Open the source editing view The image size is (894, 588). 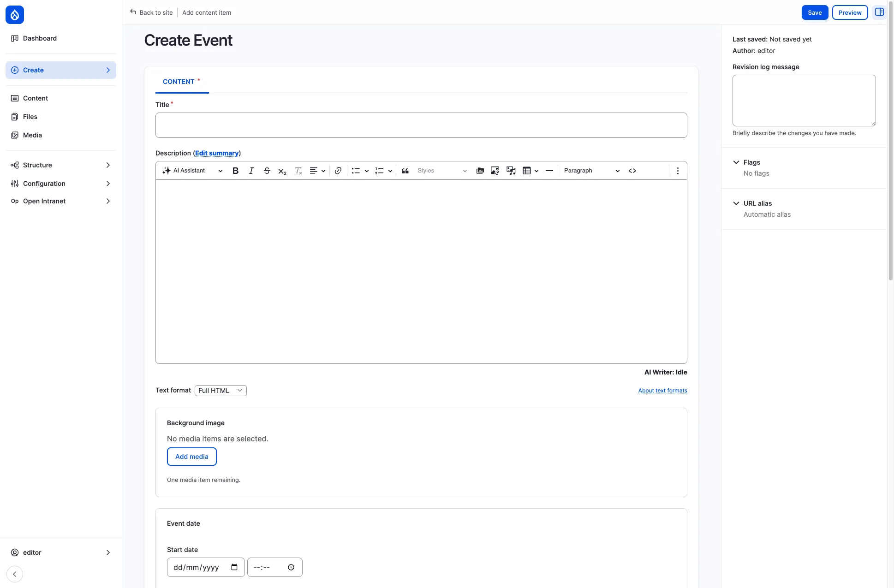point(632,171)
